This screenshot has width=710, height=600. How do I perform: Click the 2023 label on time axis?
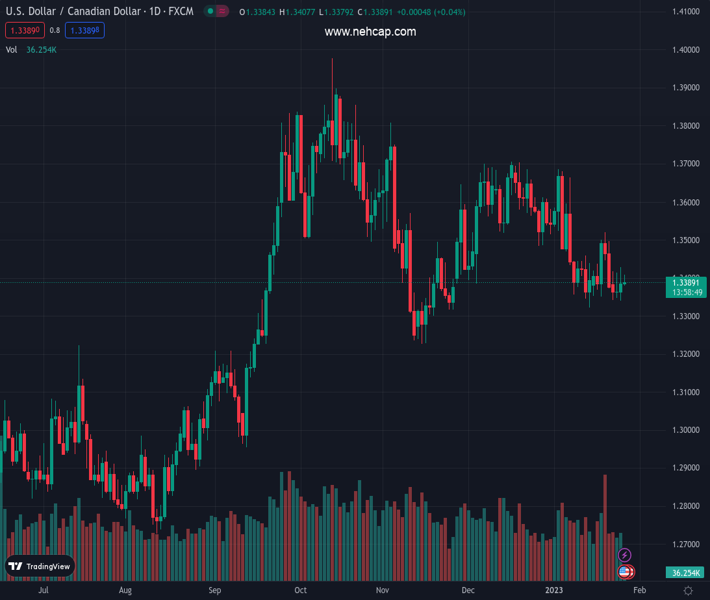click(x=553, y=591)
